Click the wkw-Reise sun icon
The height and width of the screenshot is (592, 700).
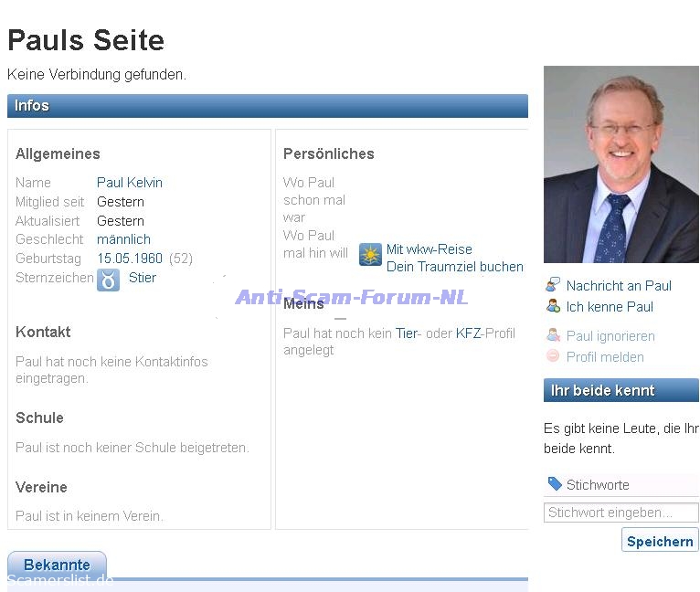(370, 255)
